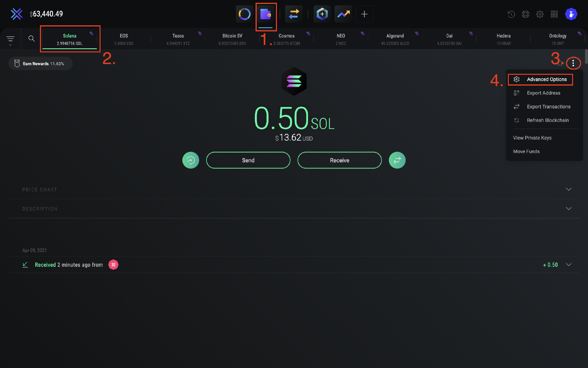
Task: Select the Cosmos asset tab
Action: click(287, 39)
